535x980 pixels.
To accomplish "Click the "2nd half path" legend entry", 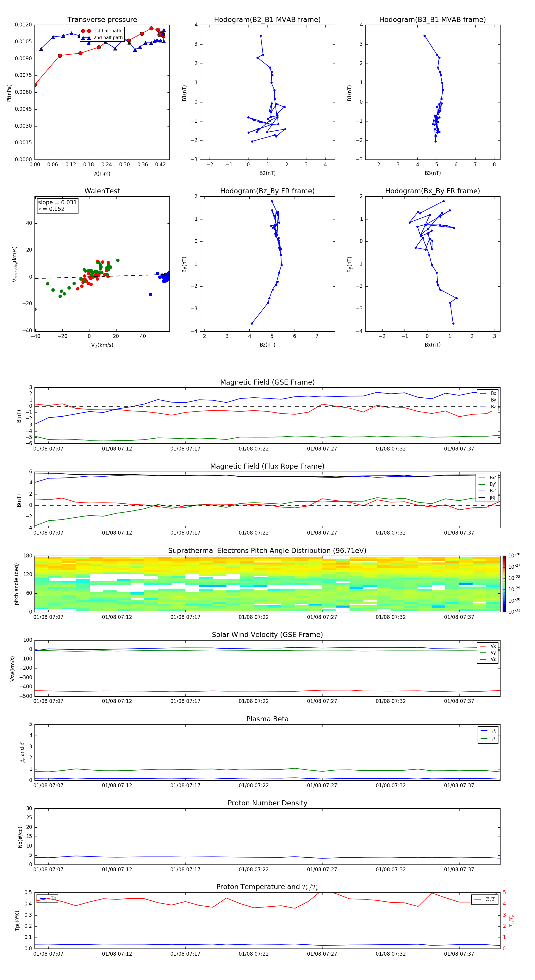I will click(x=102, y=38).
